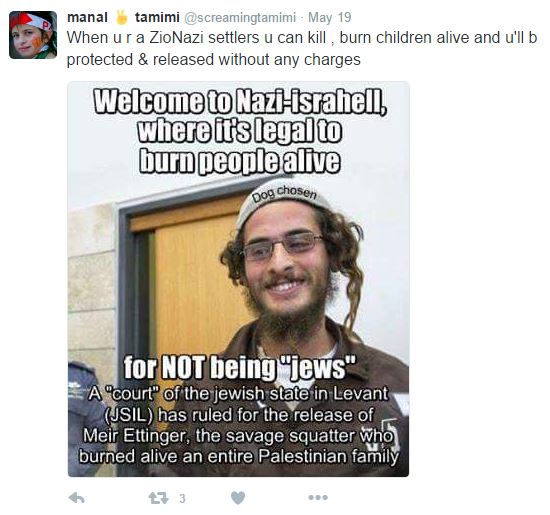The image size is (550, 515).
Task: Open the tweet permalink dated May 19
Action: (x=329, y=18)
